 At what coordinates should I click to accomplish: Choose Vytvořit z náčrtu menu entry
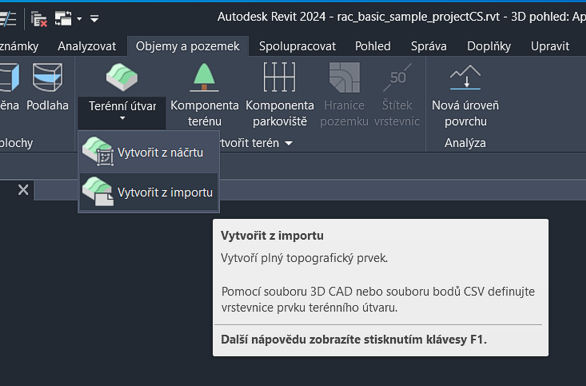pyautogui.click(x=149, y=152)
